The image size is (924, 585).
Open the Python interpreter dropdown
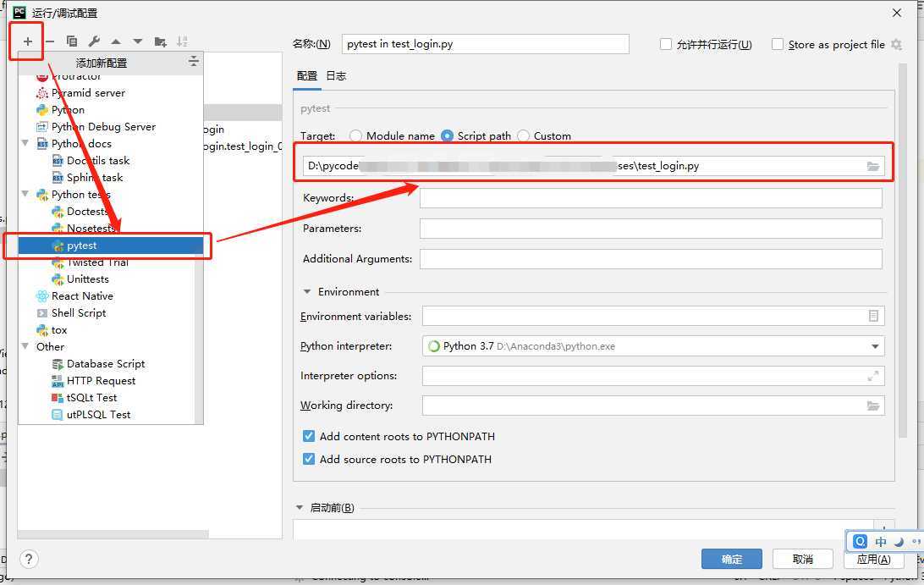875,346
